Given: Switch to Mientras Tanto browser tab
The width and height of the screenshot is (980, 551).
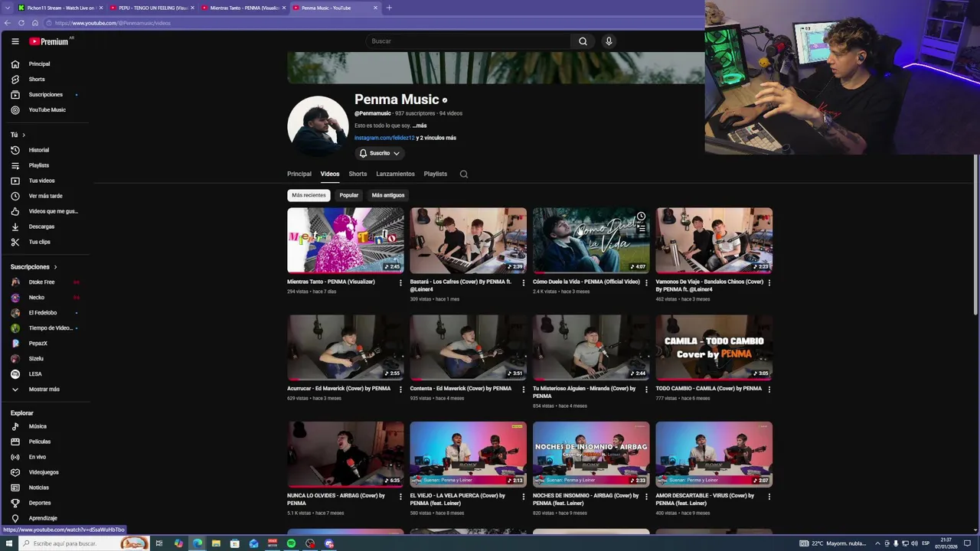Looking at the screenshot, I should (x=243, y=8).
